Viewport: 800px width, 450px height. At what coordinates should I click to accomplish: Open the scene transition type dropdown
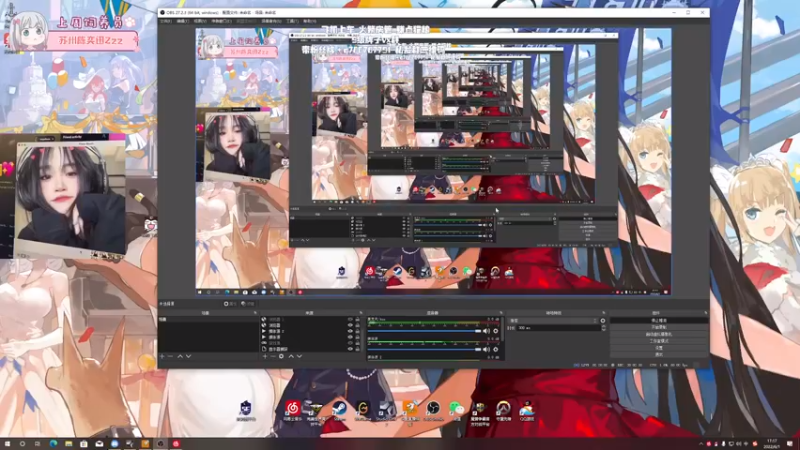pyautogui.click(x=553, y=320)
